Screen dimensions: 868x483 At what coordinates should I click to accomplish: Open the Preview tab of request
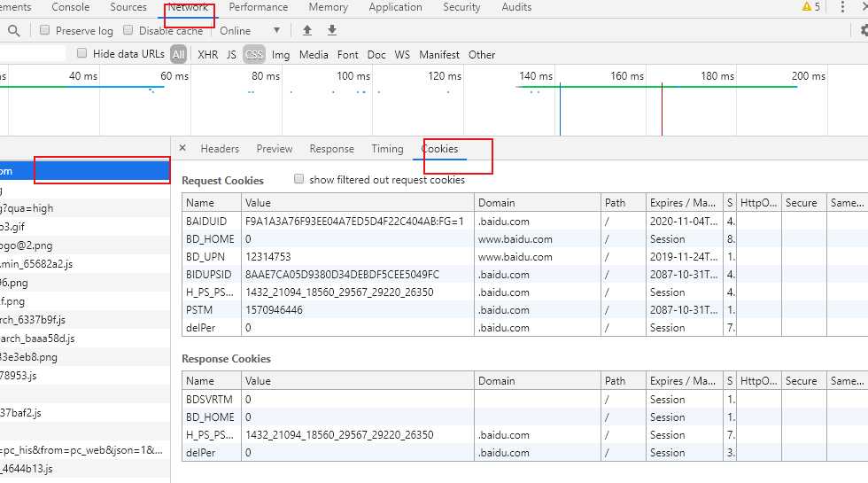274,149
